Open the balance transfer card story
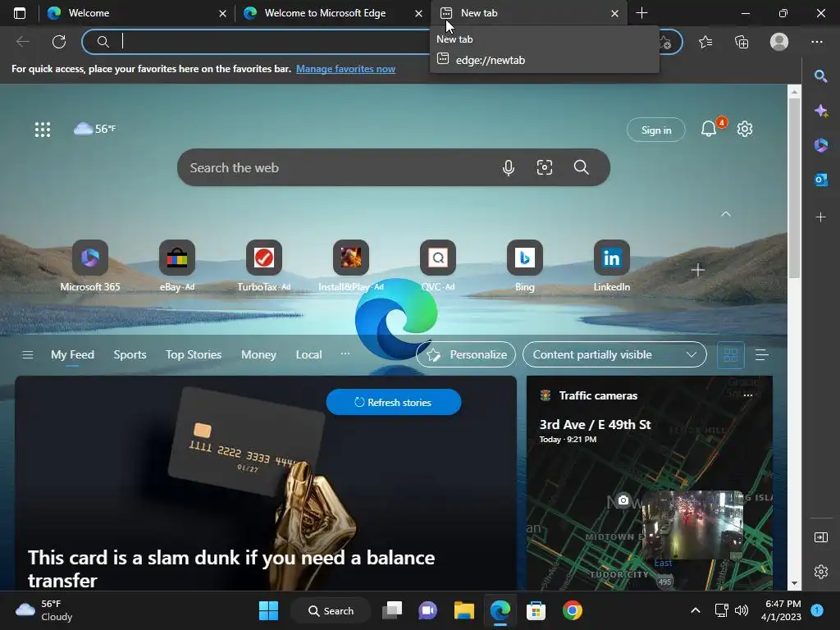This screenshot has width=840, height=630. [266, 484]
